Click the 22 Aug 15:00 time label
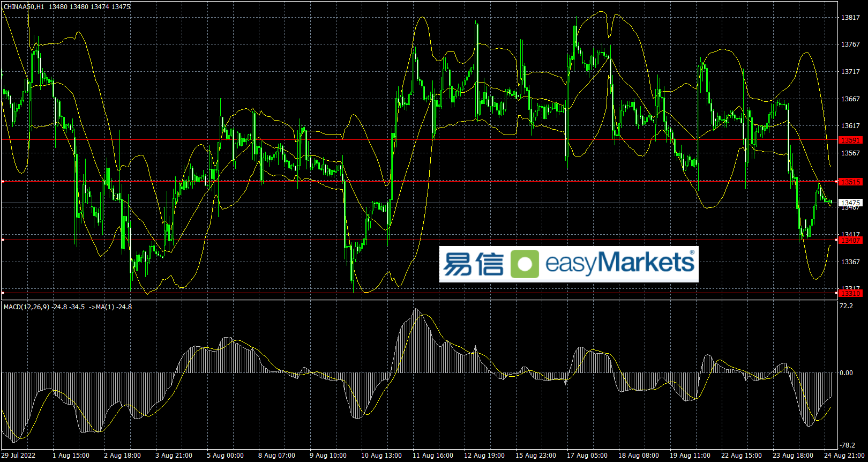 coord(742,455)
